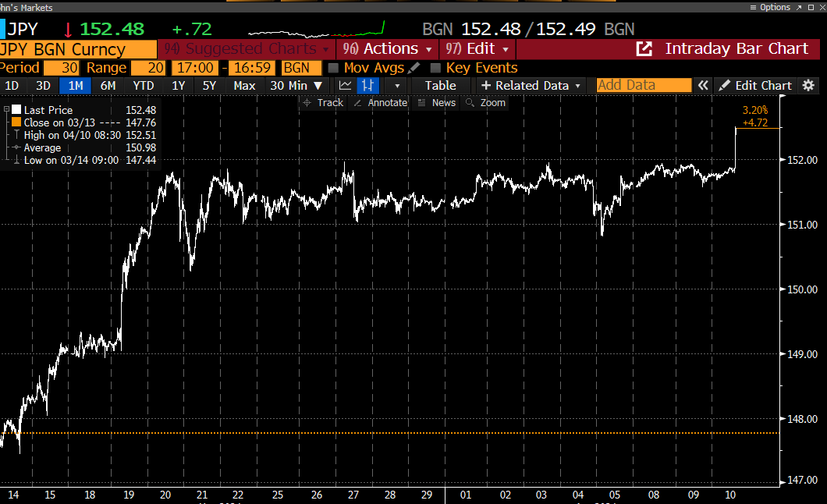827x504 pixels.
Task: Open the News overlay tool
Action: point(437,103)
